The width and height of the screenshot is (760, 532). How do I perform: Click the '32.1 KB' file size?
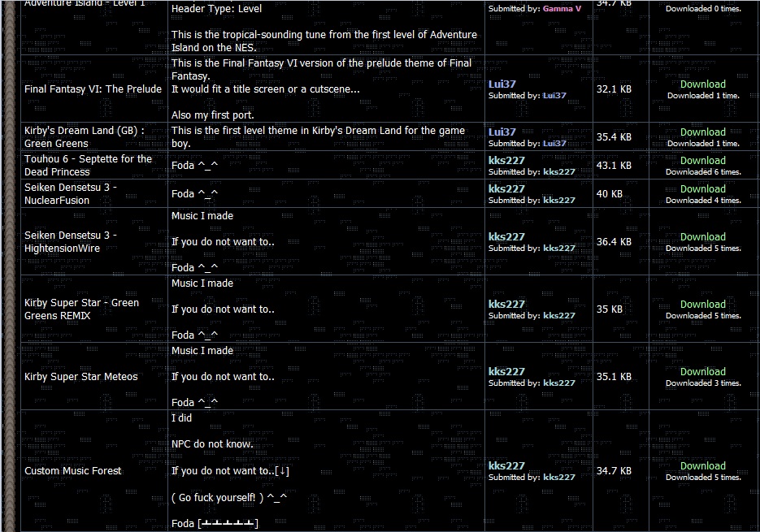coord(614,89)
